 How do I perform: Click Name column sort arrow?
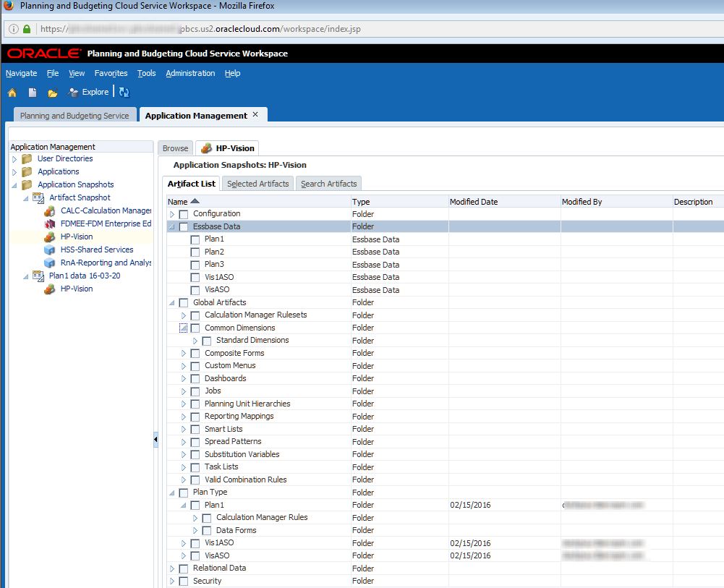coord(195,201)
